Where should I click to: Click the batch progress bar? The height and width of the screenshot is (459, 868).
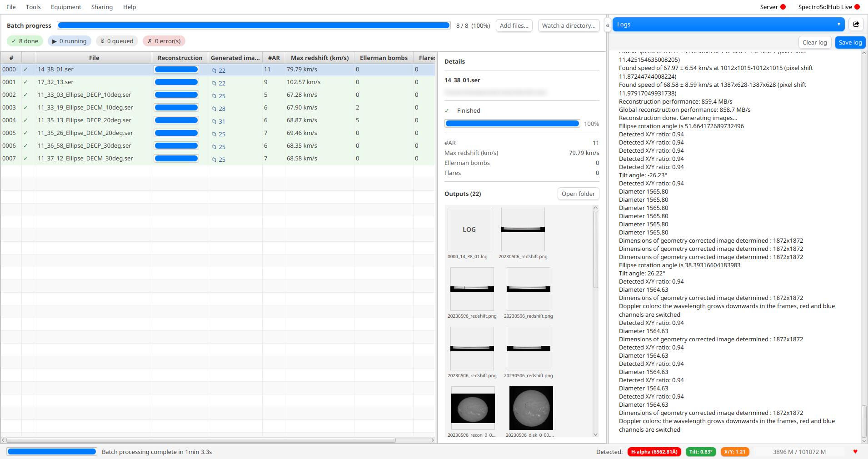254,25
